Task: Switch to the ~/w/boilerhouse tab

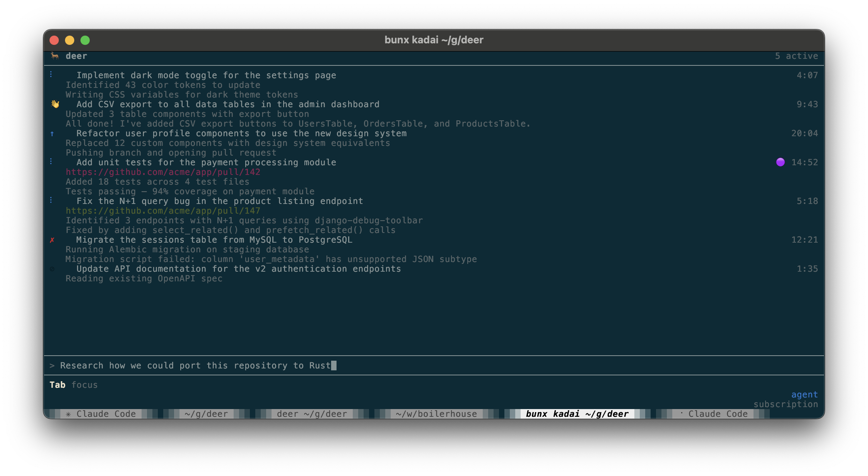Action: [436, 414]
